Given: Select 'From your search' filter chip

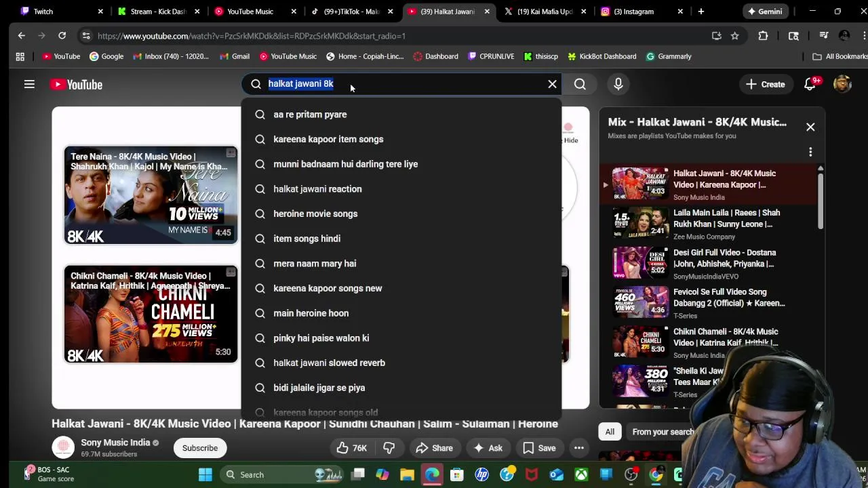Looking at the screenshot, I should (663, 432).
